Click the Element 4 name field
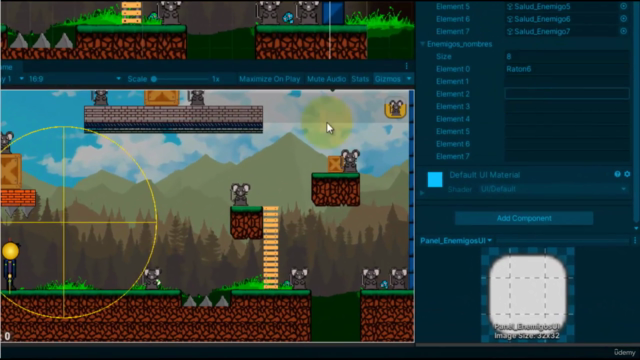Screen dimensions: 640x360 [x=567, y=119]
